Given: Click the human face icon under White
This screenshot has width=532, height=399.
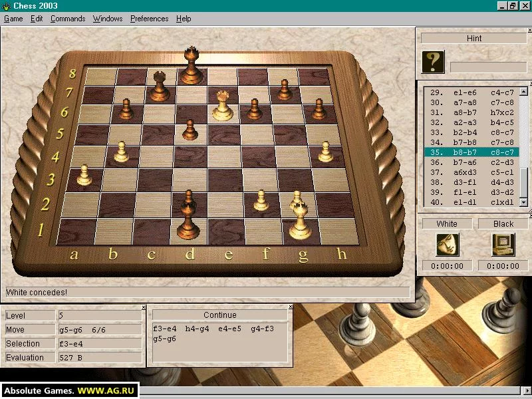Looking at the screenshot, I should click(x=448, y=245).
